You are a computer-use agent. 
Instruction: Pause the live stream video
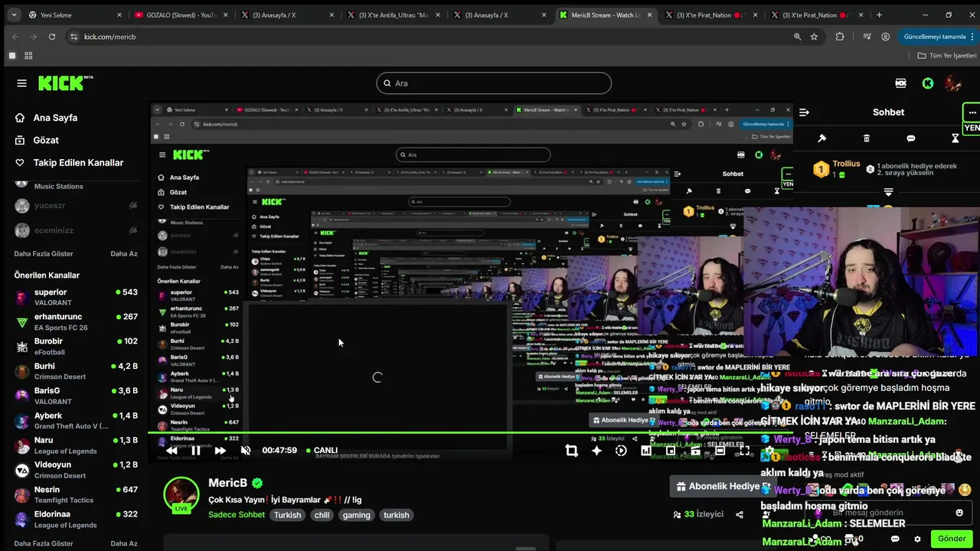click(x=196, y=451)
